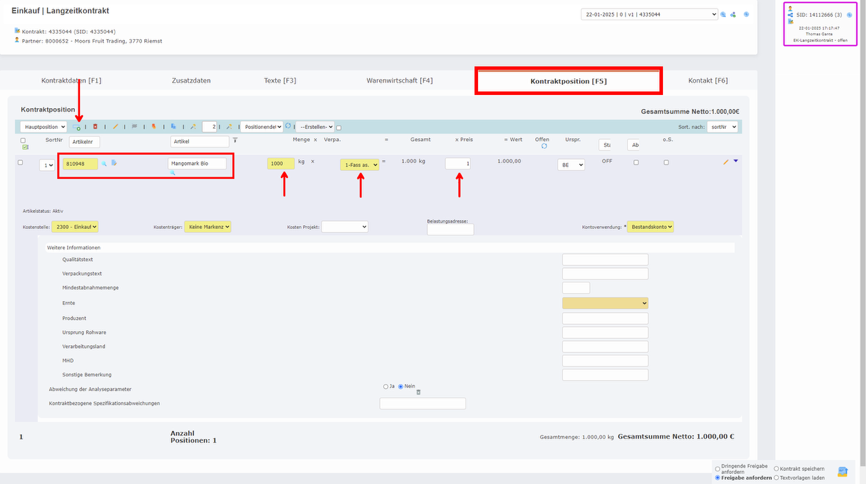This screenshot has width=866, height=484.
Task: Open the Hauptposition dropdown
Action: (x=44, y=127)
